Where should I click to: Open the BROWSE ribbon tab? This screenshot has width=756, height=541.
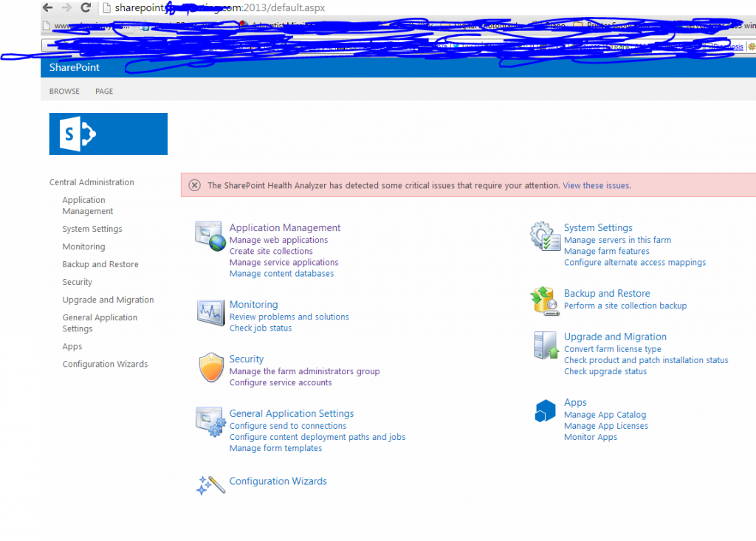coord(64,91)
